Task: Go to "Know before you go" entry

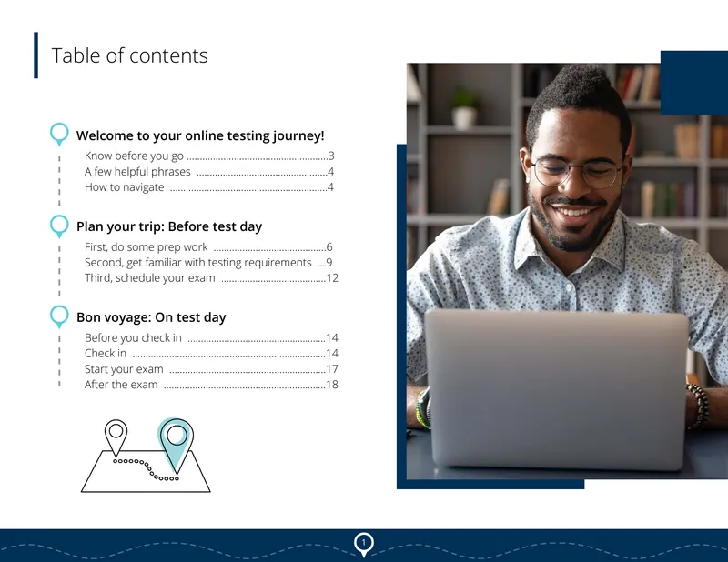Action: 209,156
